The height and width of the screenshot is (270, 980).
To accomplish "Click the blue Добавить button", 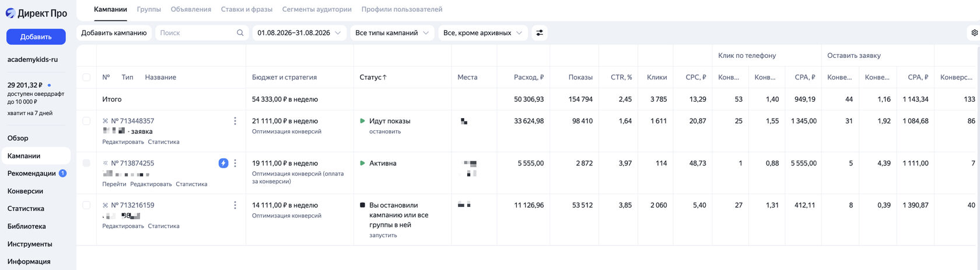I will point(36,37).
